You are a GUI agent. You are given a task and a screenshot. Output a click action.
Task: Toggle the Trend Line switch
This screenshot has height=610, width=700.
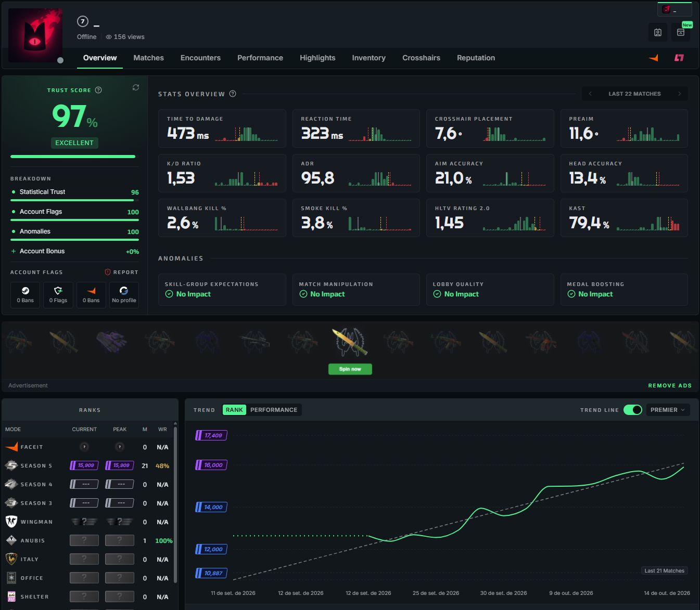633,410
